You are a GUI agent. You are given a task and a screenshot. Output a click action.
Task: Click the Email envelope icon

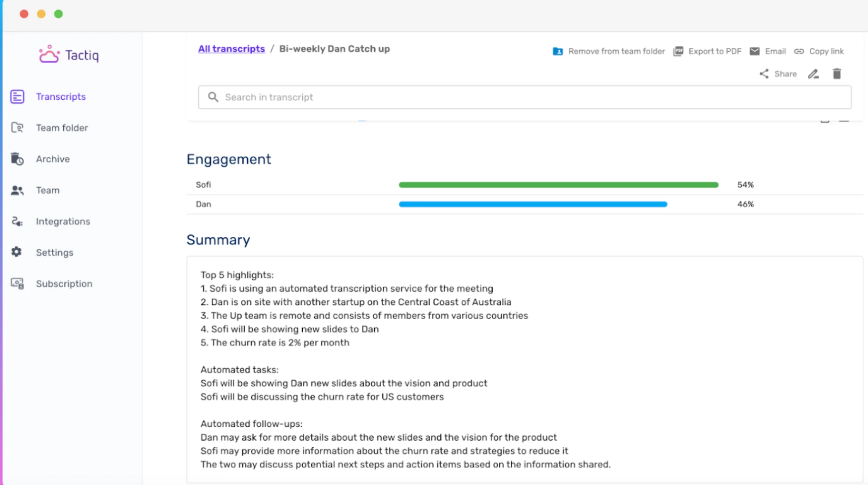coord(754,51)
